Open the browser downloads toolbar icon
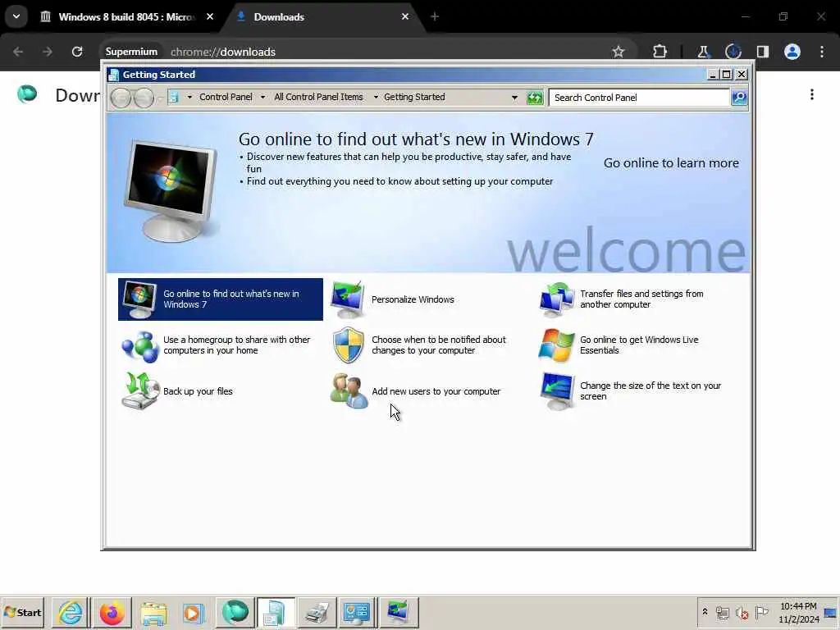Screen dimensions: 840x630 pyautogui.click(x=733, y=52)
